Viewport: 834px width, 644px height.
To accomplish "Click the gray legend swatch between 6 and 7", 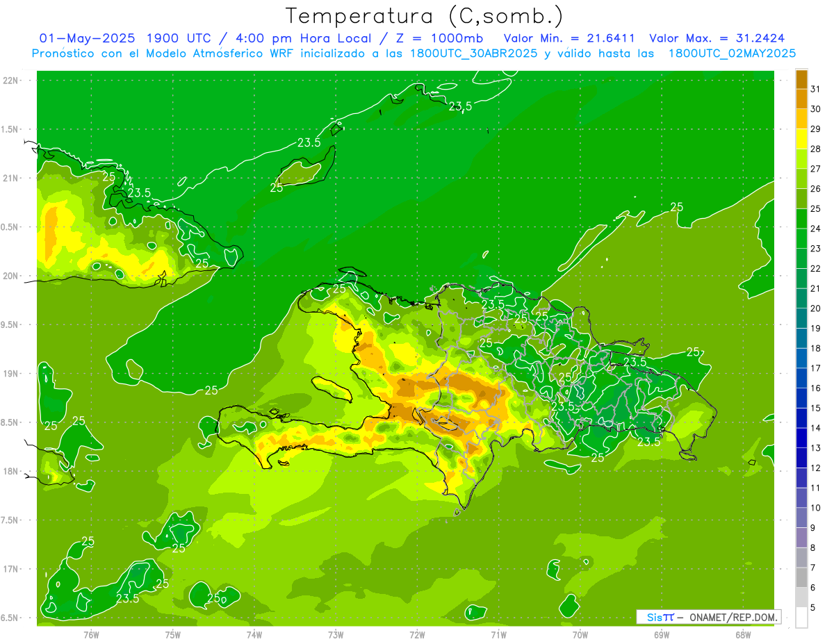I will tap(801, 577).
